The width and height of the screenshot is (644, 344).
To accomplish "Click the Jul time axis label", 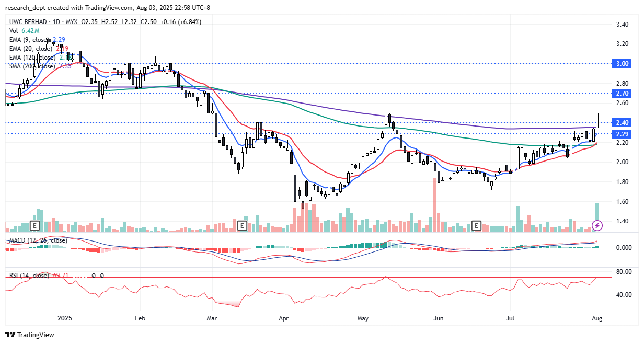I will click(510, 318).
